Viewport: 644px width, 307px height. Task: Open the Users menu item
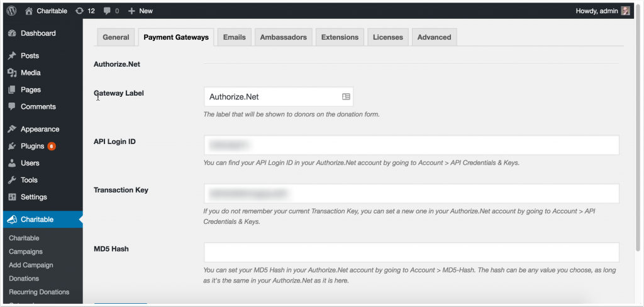(x=43, y=163)
